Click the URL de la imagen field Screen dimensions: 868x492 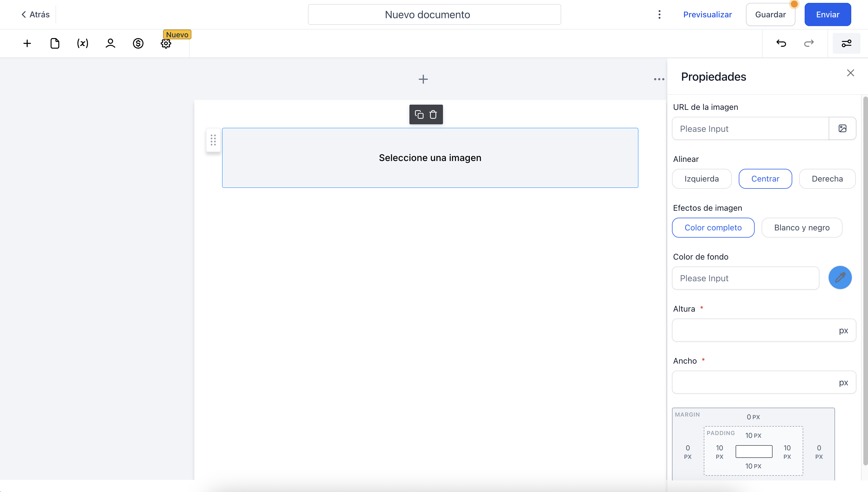tap(750, 129)
